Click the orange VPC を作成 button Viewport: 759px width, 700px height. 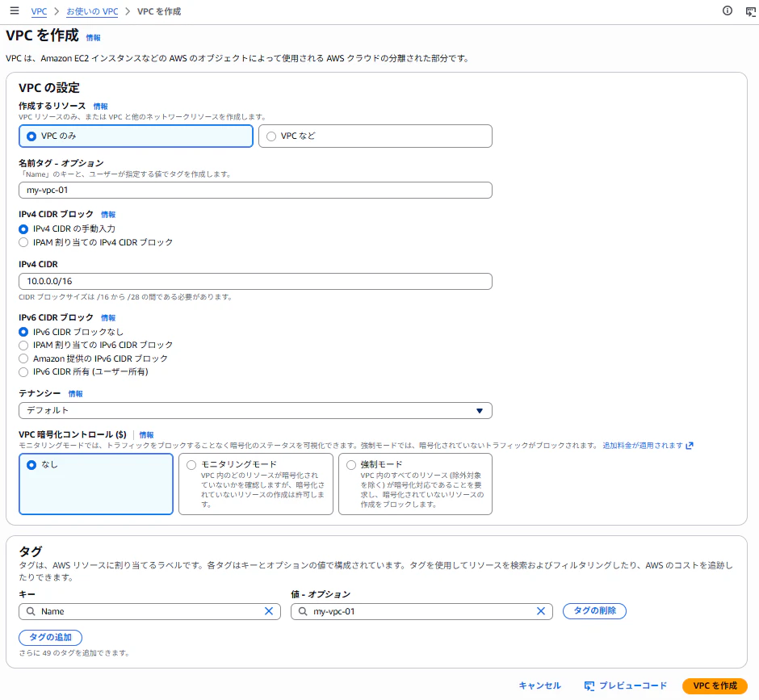pos(715,686)
